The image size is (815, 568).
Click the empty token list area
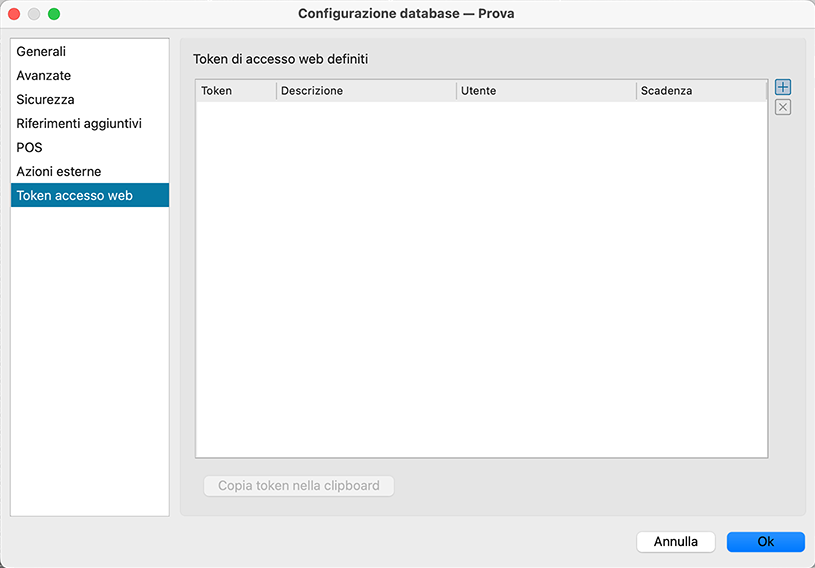pos(481,280)
